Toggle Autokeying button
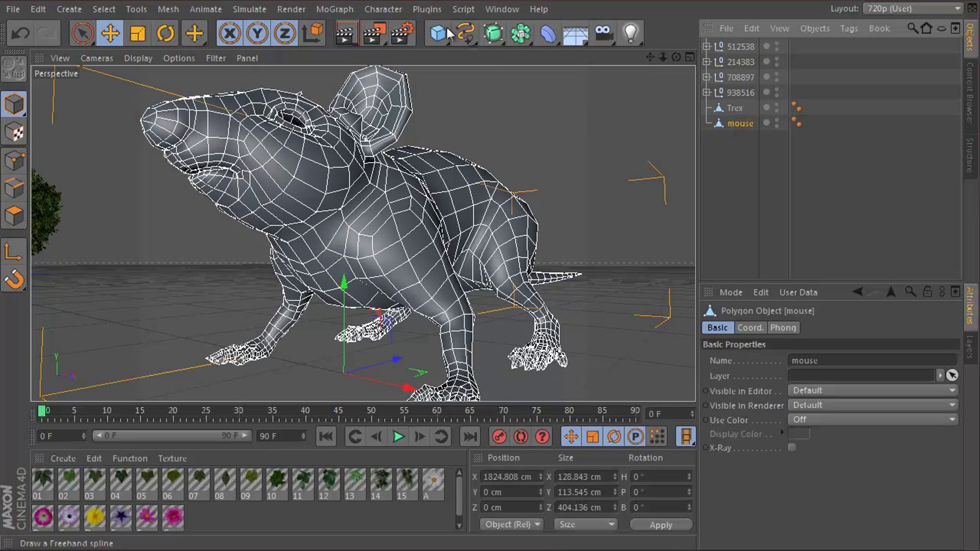Viewport: 980px width, 551px height. click(521, 437)
